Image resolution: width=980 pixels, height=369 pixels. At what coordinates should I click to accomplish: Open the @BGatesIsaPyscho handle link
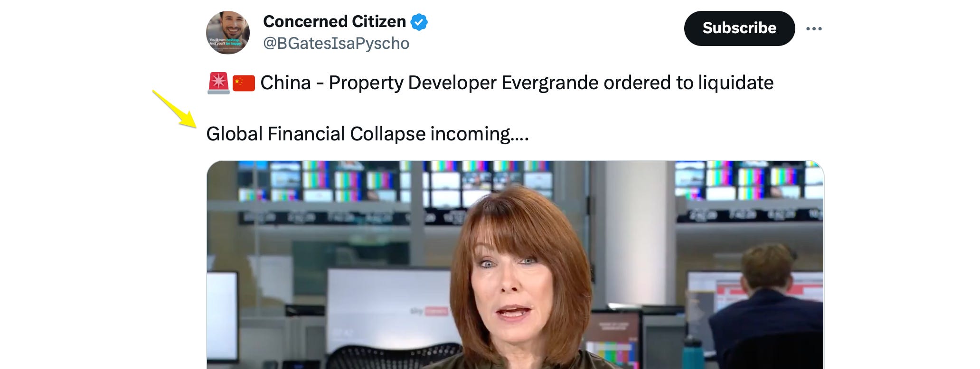[x=336, y=43]
